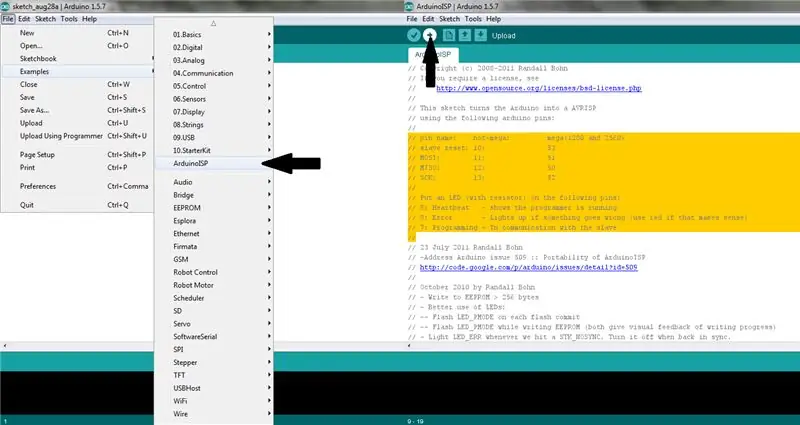Click the Arduino logo in ArduinoISP title bar
800x425 pixels.
point(409,6)
